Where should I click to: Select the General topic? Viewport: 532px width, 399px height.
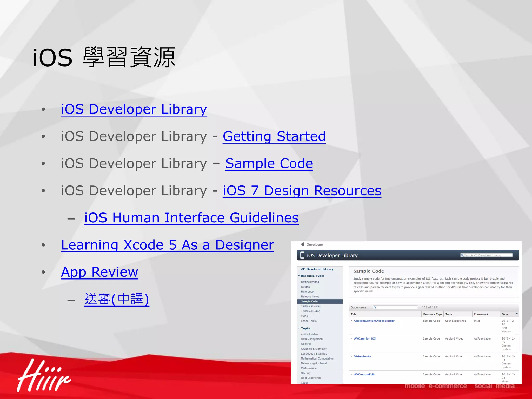(x=306, y=344)
